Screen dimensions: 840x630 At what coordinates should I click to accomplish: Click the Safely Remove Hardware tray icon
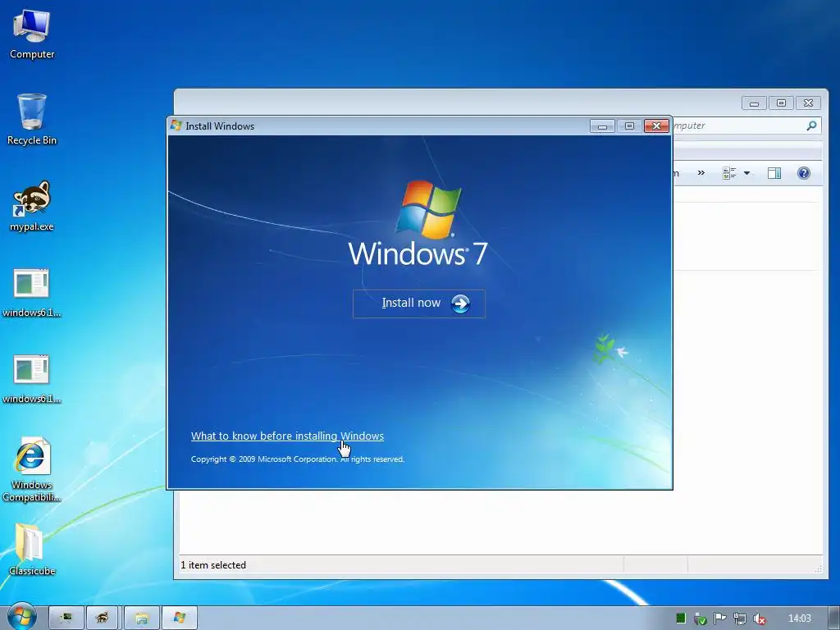pyautogui.click(x=700, y=619)
